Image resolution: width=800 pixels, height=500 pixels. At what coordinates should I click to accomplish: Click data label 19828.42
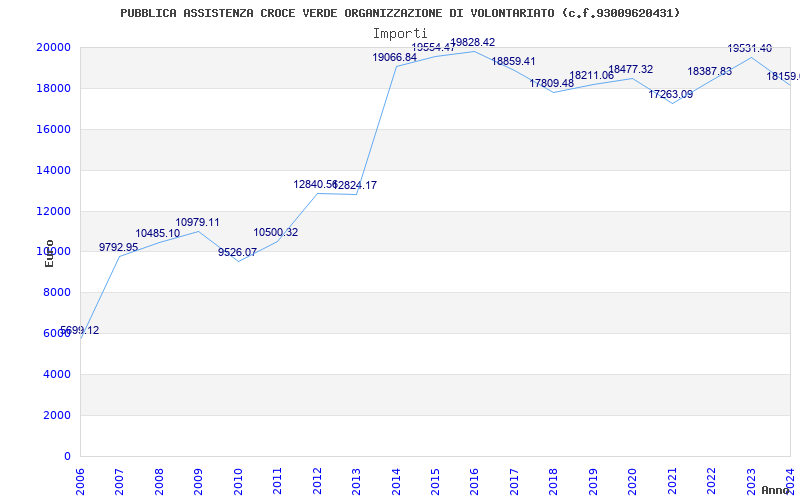point(473,43)
